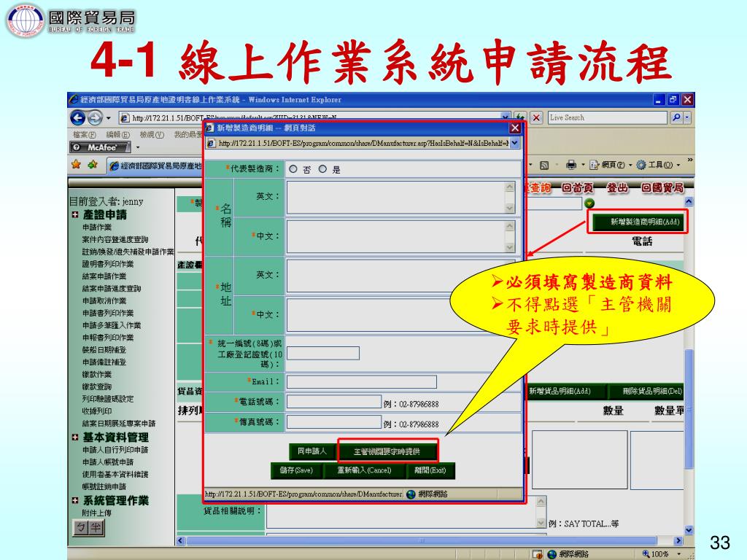Click 刪除貨品明細(Del) button
Viewport: 747px width, 560px height.
click(x=646, y=392)
